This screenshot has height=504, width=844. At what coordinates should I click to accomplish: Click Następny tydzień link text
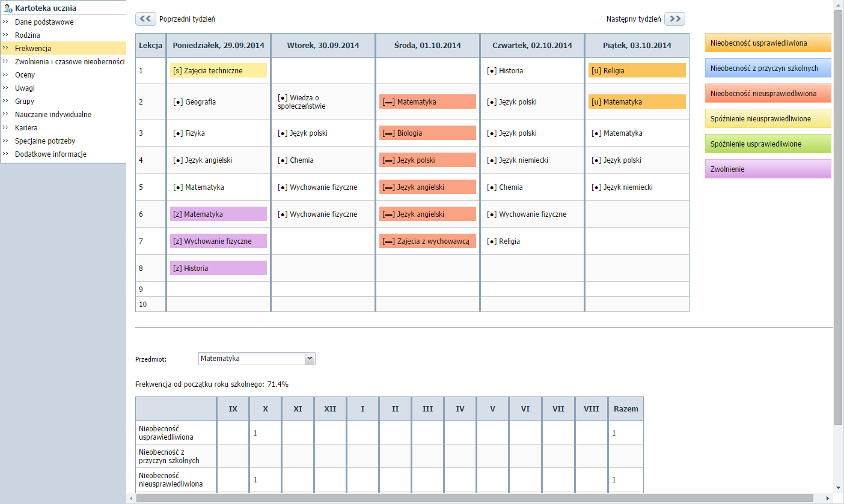coord(634,19)
